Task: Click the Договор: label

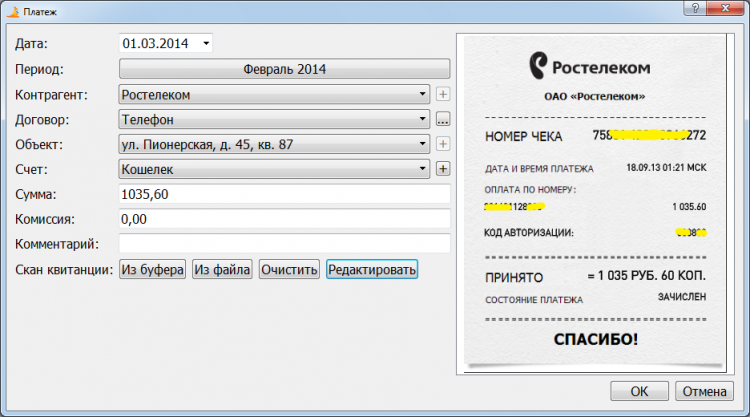Action: (x=42, y=120)
